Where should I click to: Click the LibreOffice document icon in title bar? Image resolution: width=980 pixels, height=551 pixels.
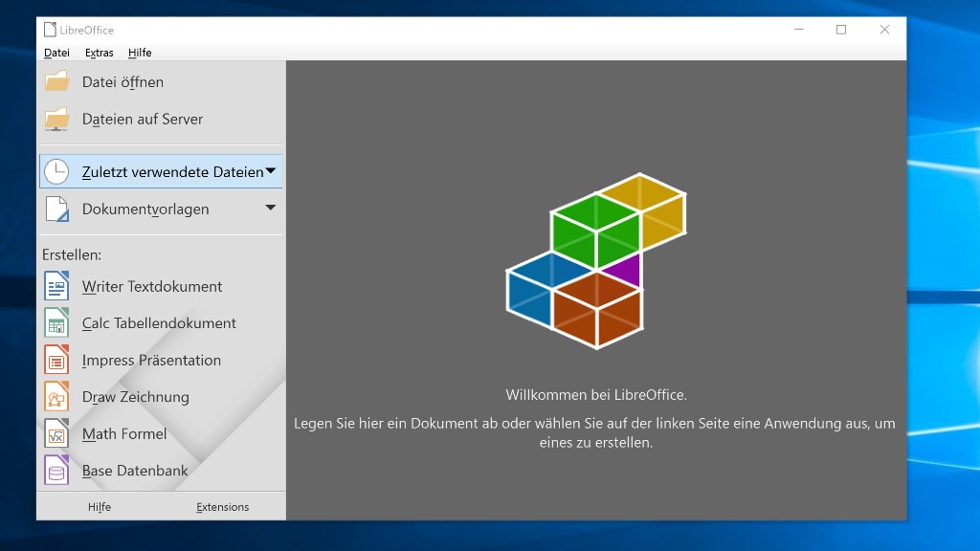click(50, 30)
